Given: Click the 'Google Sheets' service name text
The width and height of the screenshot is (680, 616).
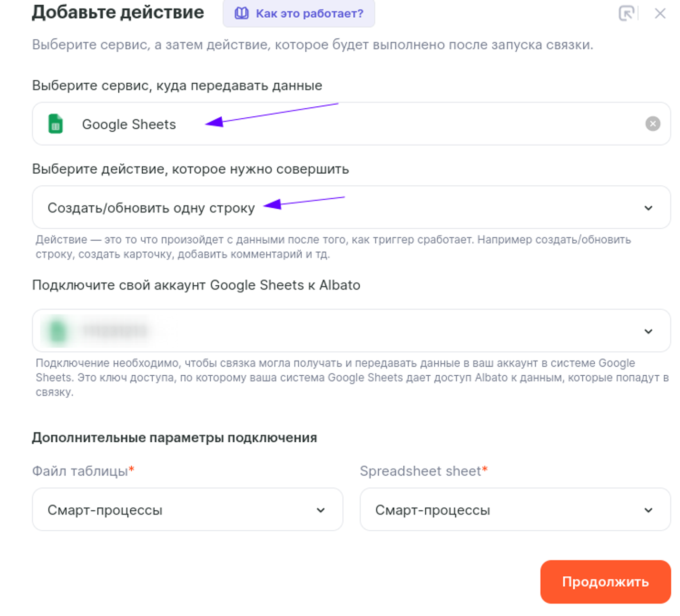Looking at the screenshot, I should (129, 124).
